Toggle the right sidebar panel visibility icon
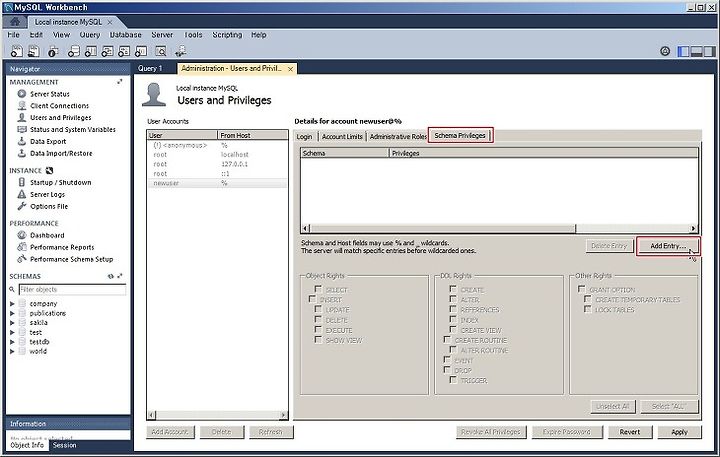Viewport: 720px width, 457px height. coord(710,51)
